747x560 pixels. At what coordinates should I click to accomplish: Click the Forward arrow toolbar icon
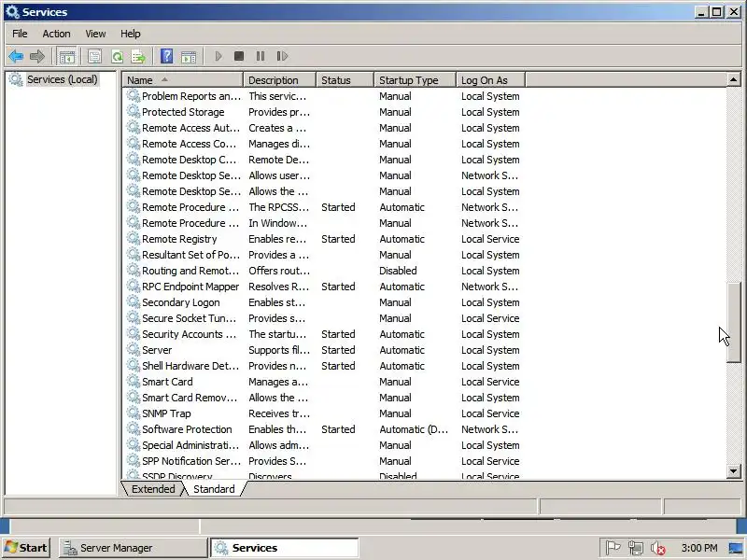tap(37, 56)
